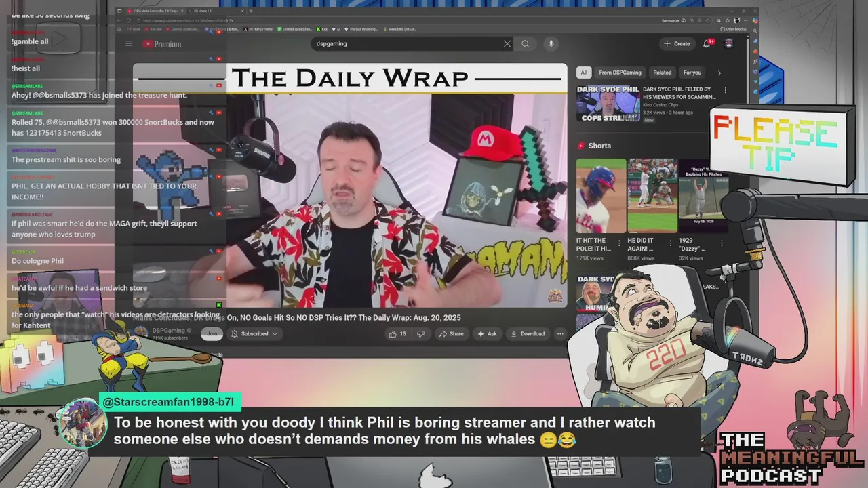Screen dimensions: 868x488
Task: Dislike the Daily Wrap video
Action: pos(420,333)
